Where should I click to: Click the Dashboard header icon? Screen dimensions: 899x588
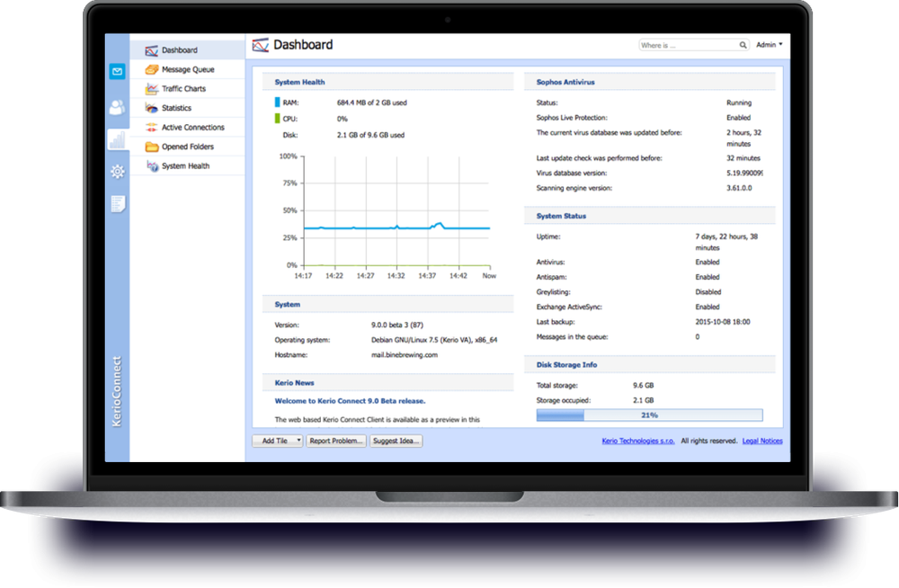[261, 45]
